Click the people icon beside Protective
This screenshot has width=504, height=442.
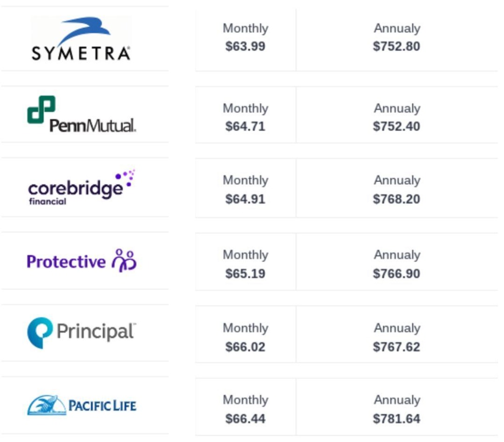124,260
